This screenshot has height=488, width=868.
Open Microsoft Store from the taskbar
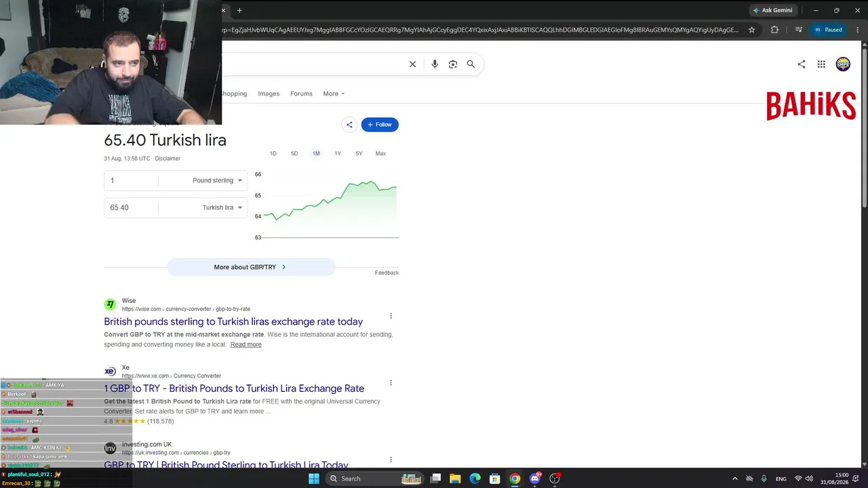495,479
